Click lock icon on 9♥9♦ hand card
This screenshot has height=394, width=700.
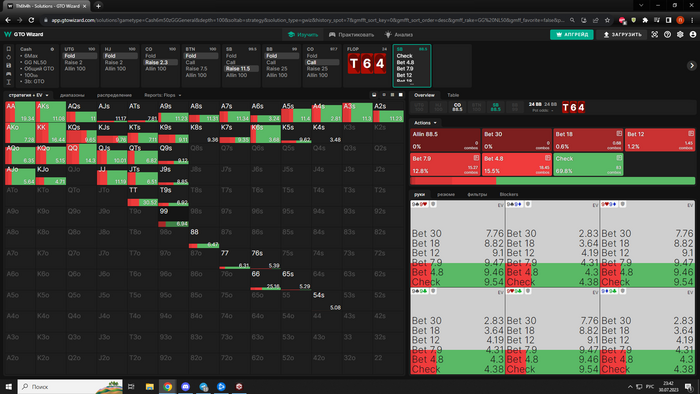click(622, 204)
